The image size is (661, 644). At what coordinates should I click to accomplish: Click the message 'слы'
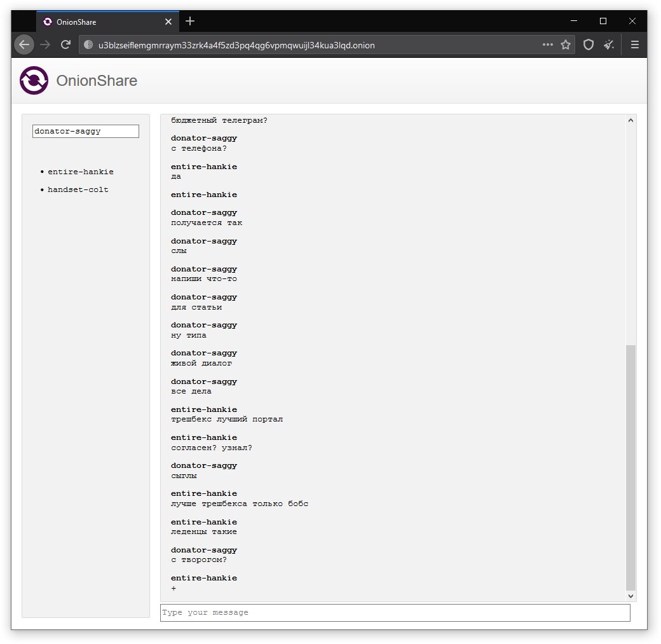179,251
